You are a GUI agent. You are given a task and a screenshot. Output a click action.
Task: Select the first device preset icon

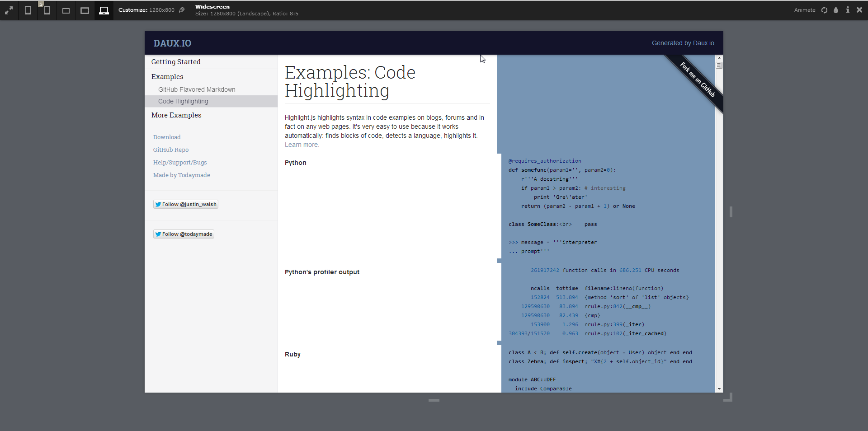coord(28,10)
